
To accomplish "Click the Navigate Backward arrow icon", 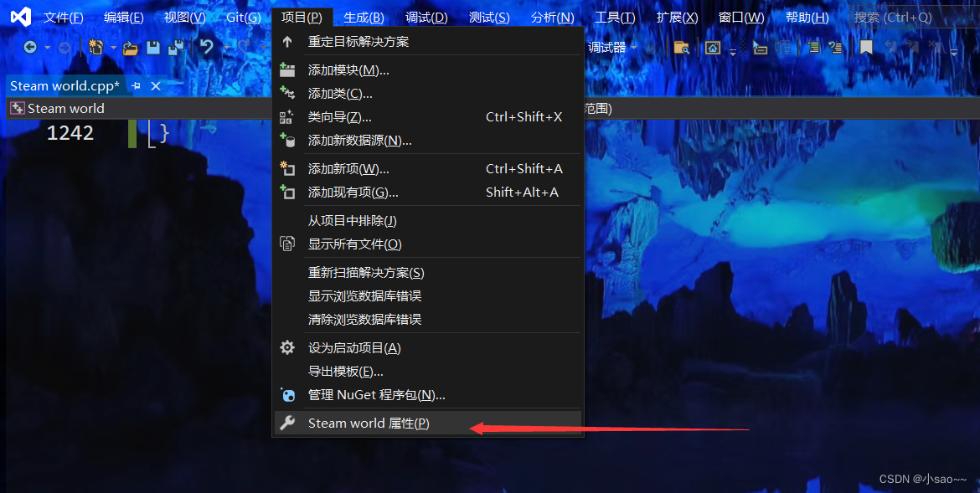I will 30,48.
